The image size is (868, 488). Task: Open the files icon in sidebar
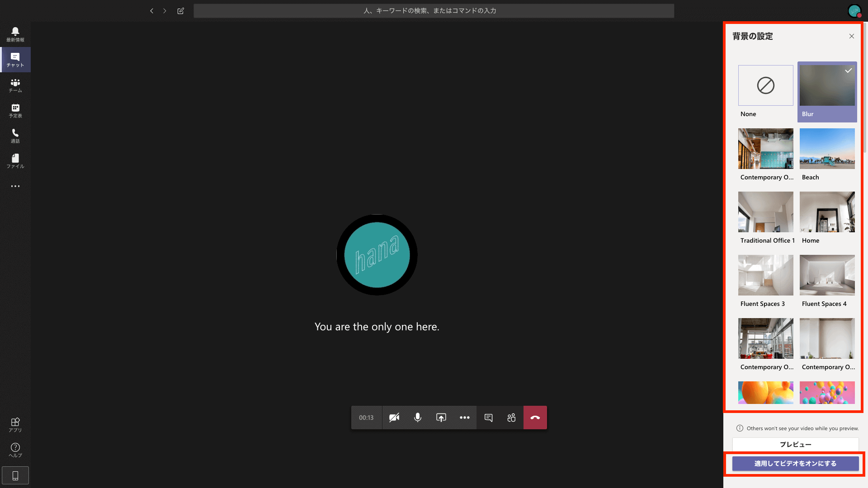click(x=15, y=161)
